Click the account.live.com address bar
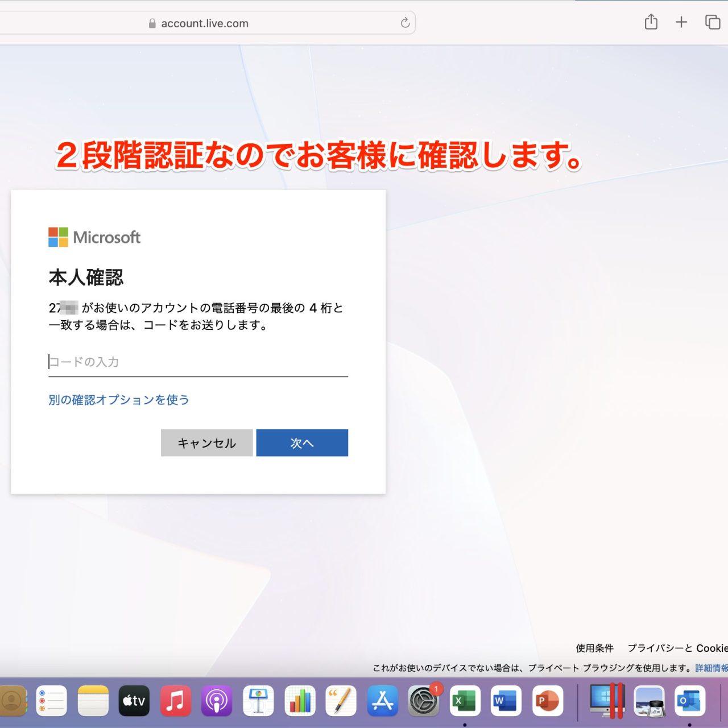This screenshot has width=728, height=728. pos(205,23)
